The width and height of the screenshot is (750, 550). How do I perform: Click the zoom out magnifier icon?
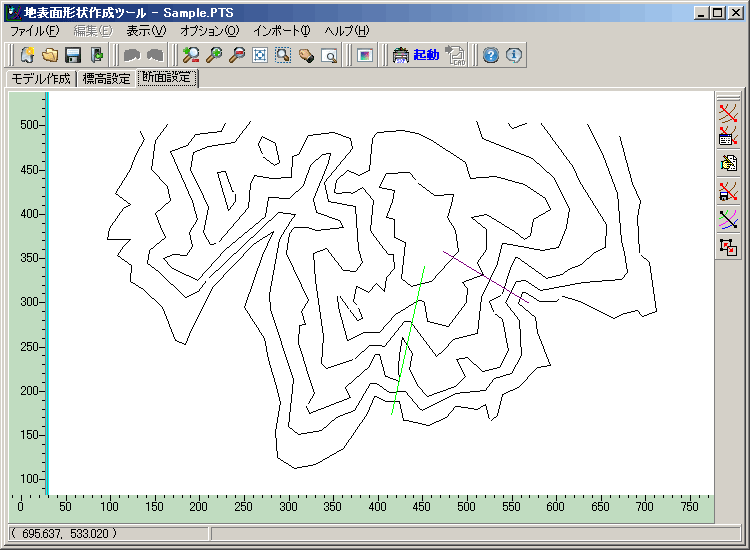point(237,55)
